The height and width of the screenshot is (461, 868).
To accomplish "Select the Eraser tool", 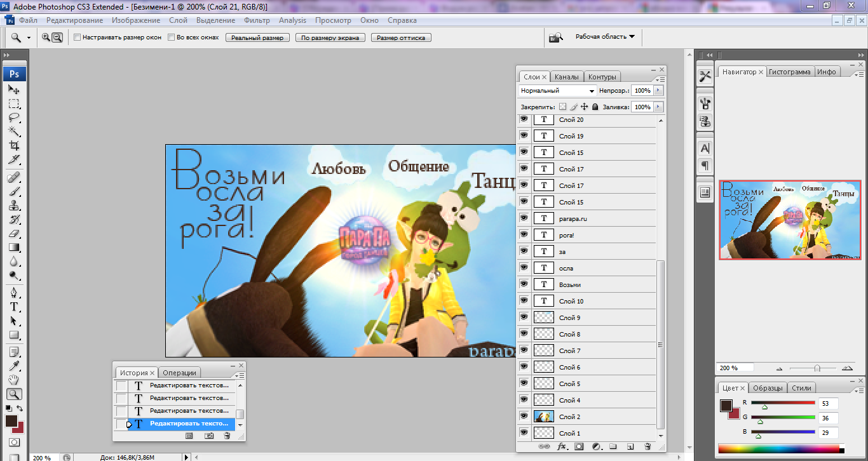I will [x=14, y=234].
